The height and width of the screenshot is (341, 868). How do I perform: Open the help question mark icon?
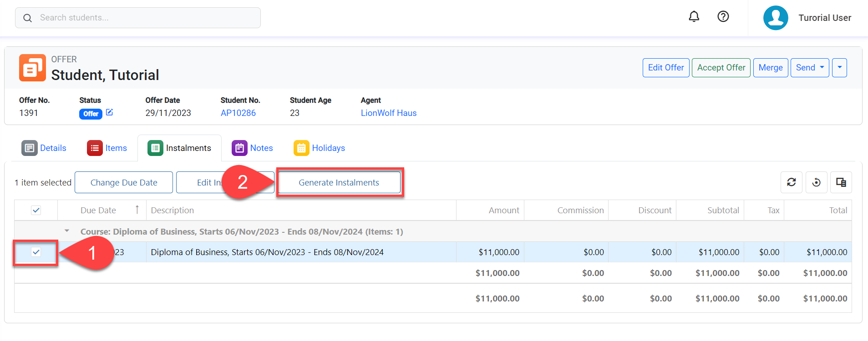tap(723, 17)
